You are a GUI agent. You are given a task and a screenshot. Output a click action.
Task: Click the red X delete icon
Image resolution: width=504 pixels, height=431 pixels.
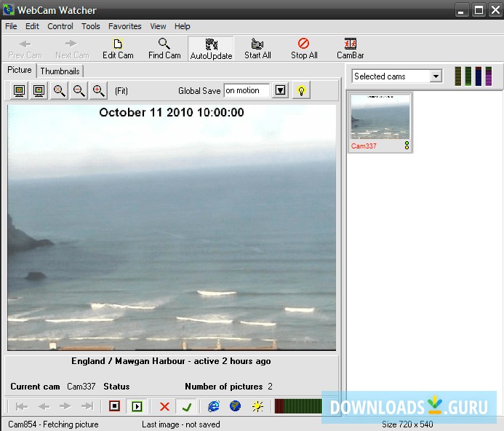pos(164,406)
